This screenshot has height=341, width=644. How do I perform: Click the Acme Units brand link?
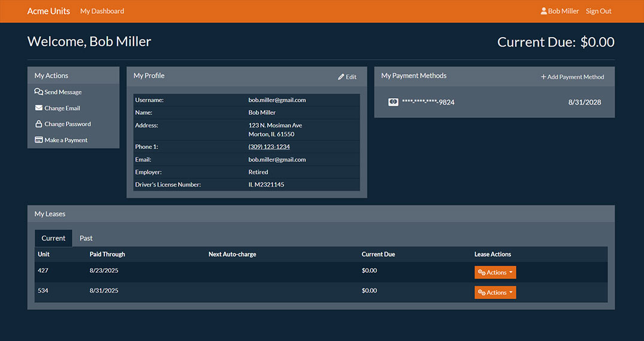coord(49,11)
